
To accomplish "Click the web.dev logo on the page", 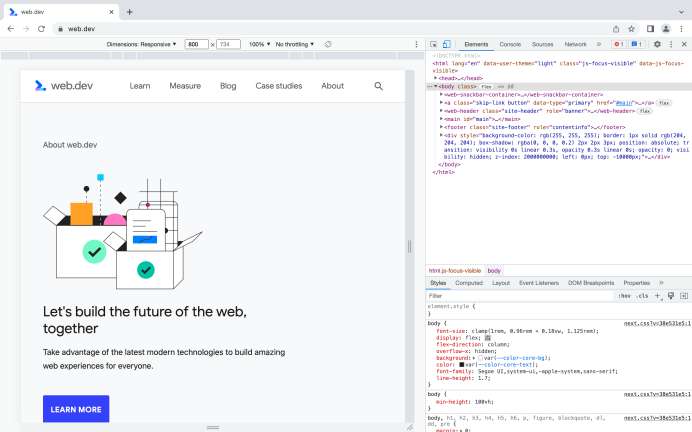I will 64,86.
